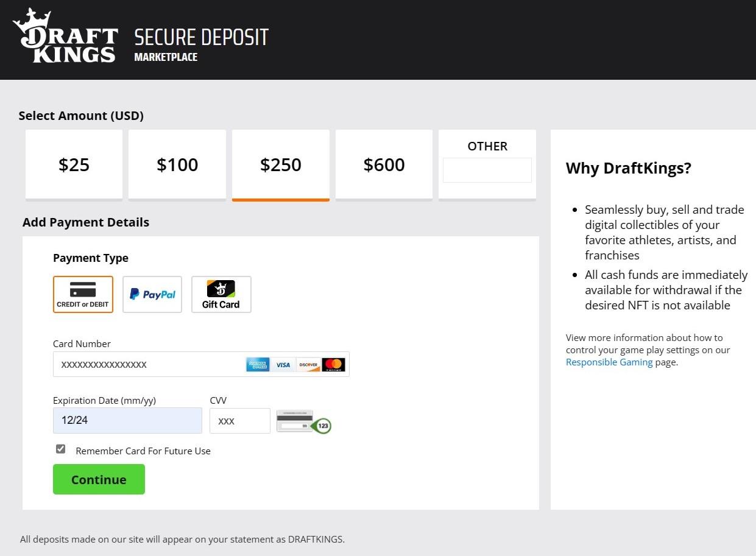Focus the Card Number field

pos(201,364)
